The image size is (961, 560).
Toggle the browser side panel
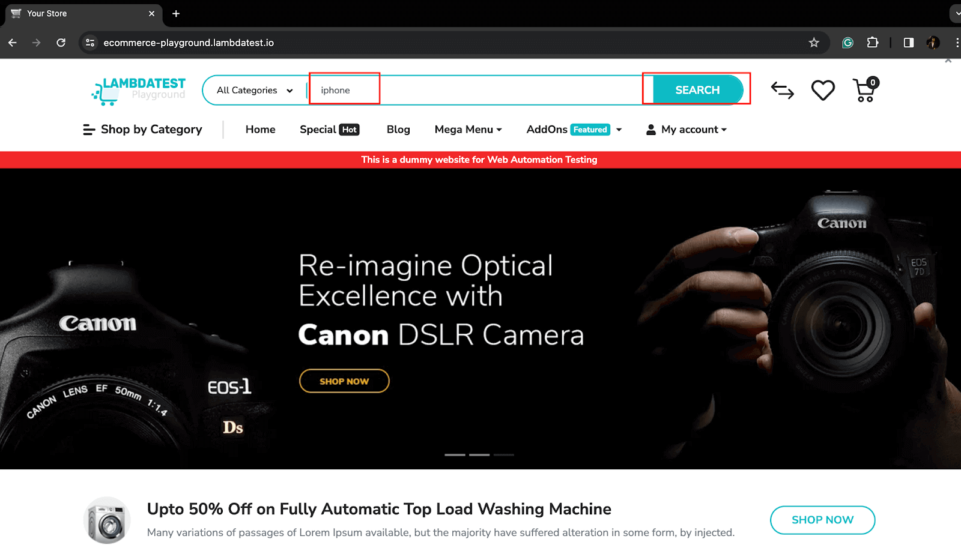[909, 43]
